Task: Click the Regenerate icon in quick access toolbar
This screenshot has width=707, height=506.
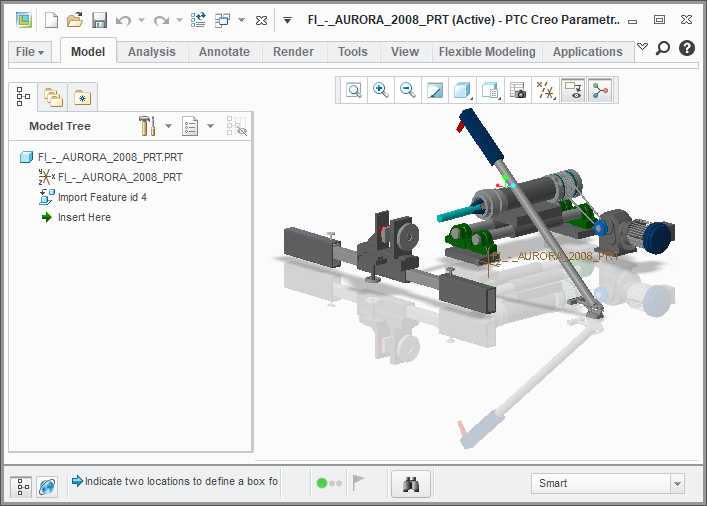Action: (x=198, y=20)
